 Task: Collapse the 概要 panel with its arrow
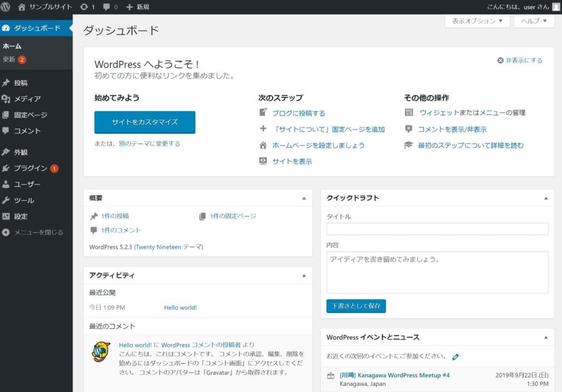pyautogui.click(x=304, y=198)
